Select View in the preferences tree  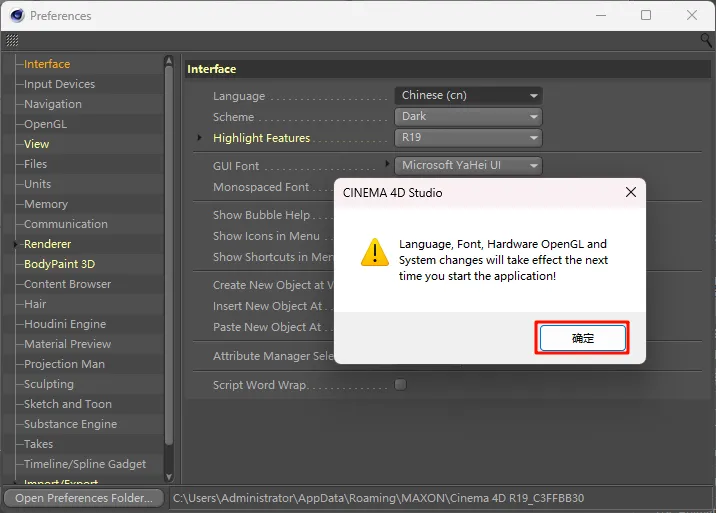point(37,144)
